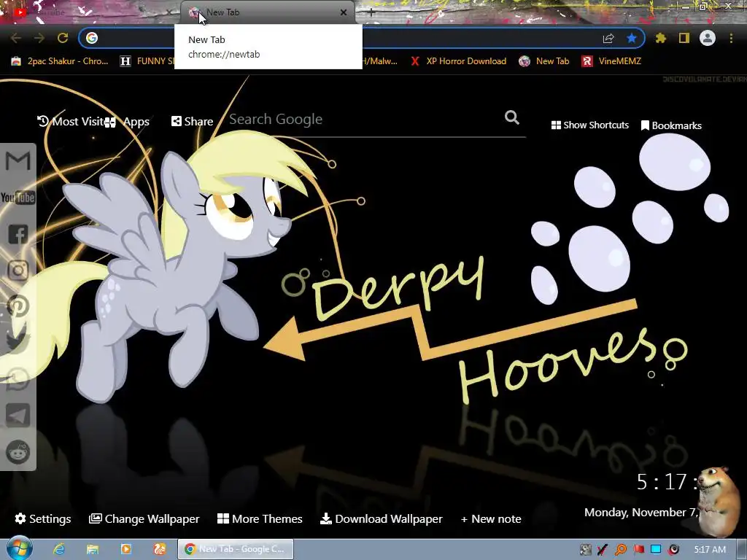
Task: Open Chrome's three-dot menu
Action: tap(731, 38)
